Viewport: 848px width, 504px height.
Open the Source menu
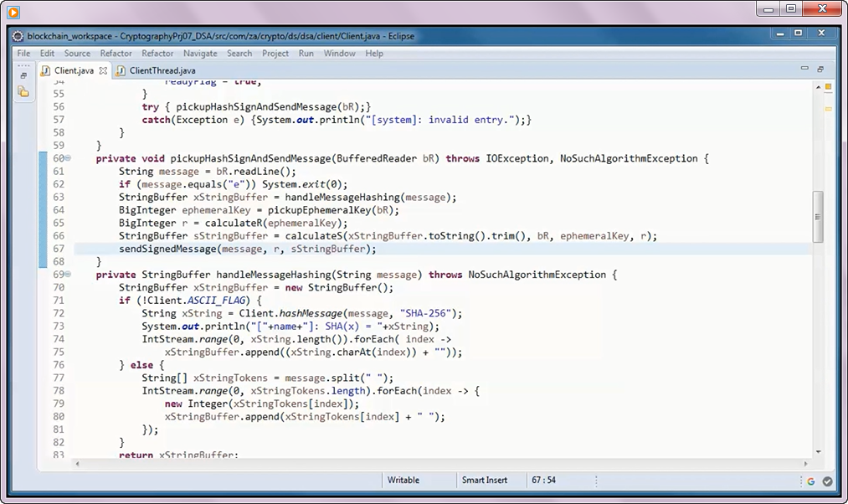[x=77, y=53]
